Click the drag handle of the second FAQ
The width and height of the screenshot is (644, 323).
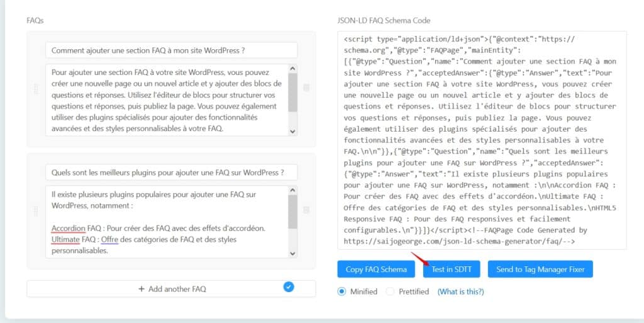click(x=36, y=211)
